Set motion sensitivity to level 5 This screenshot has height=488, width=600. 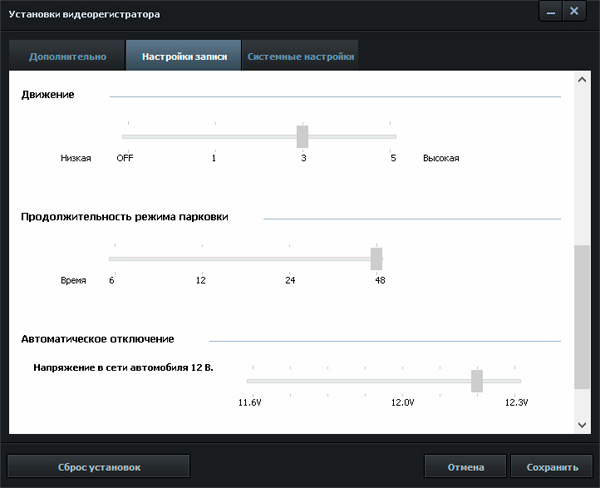coord(392,137)
